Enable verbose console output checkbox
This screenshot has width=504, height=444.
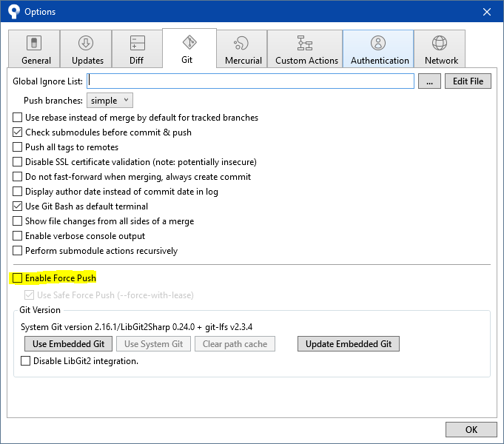point(17,235)
